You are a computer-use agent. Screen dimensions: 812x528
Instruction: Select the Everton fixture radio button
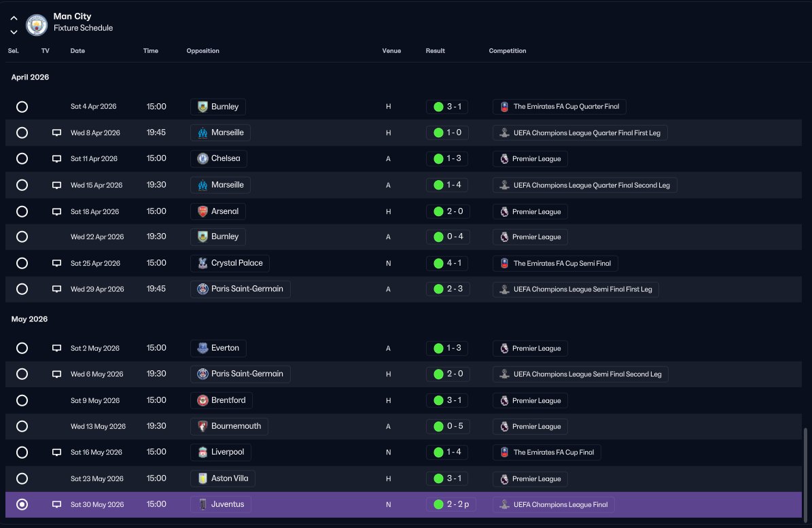click(x=22, y=348)
